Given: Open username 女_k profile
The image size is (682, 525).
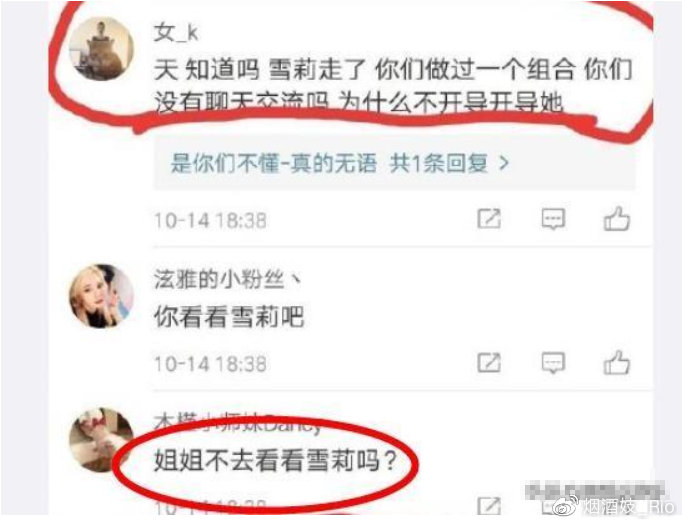Looking at the screenshot, I should point(176,32).
